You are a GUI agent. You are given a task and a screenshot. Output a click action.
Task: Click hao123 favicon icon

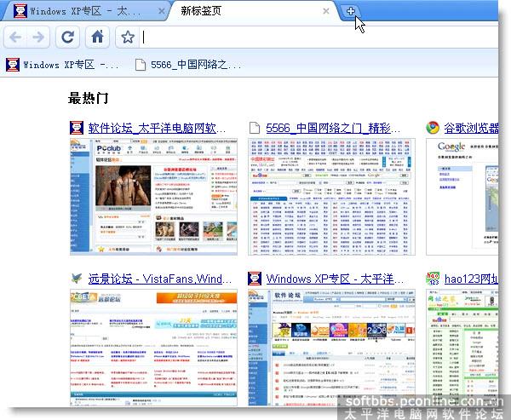[x=433, y=279]
